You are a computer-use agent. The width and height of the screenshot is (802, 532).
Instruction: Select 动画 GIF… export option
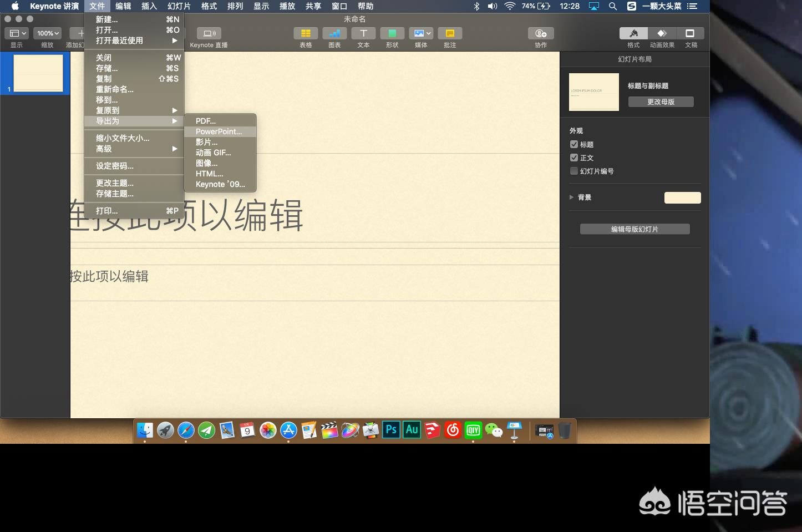(220, 153)
